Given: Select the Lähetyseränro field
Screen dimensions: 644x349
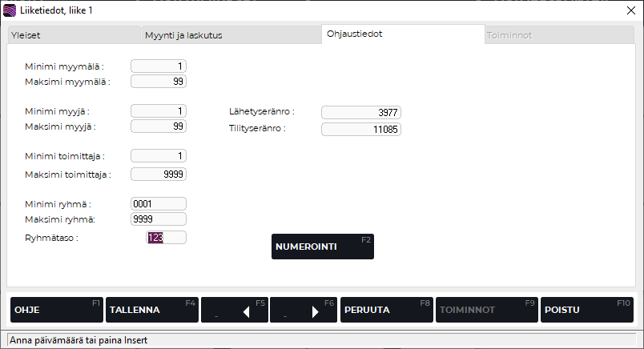Looking at the screenshot, I should 360,112.
